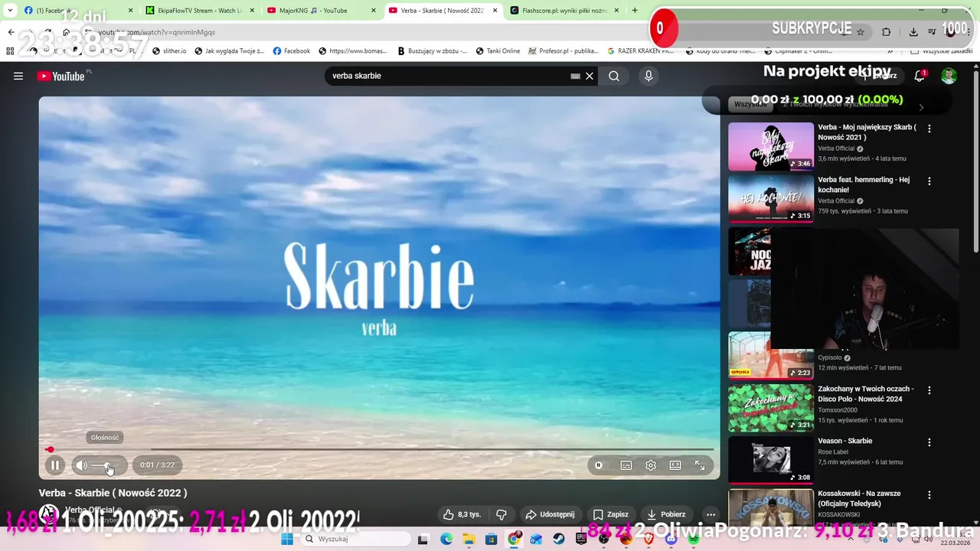980x551 pixels.
Task: Start voice search with microphone icon
Action: pyautogui.click(x=648, y=76)
